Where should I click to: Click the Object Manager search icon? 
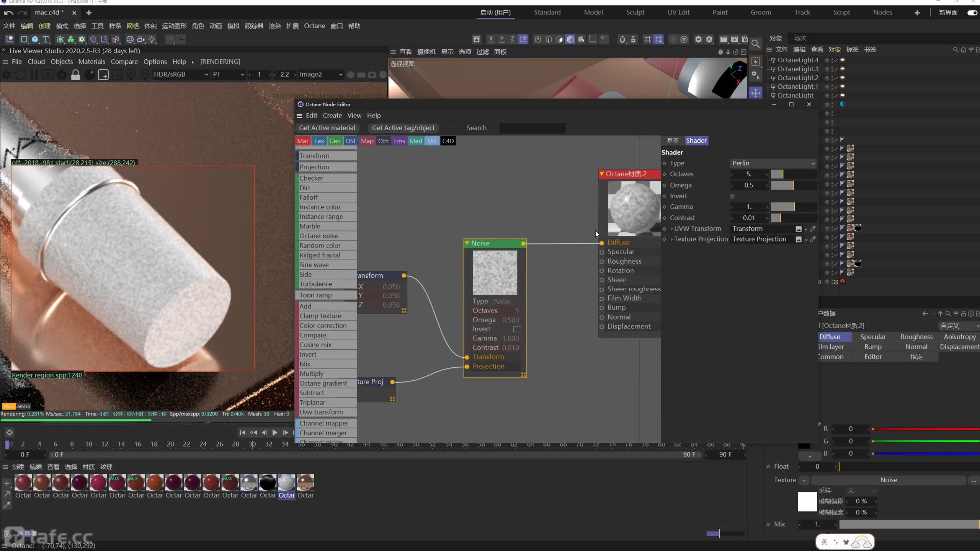pos(955,50)
